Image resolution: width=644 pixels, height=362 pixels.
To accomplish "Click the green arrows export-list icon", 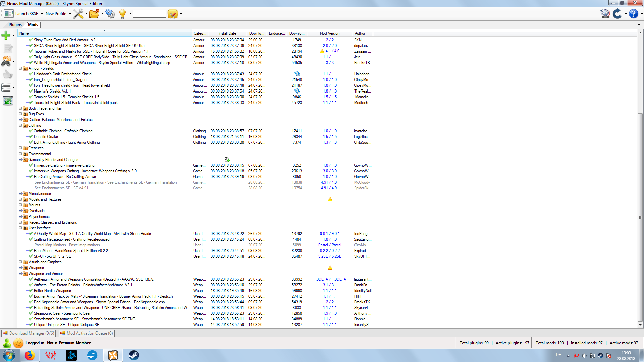I will point(8,101).
